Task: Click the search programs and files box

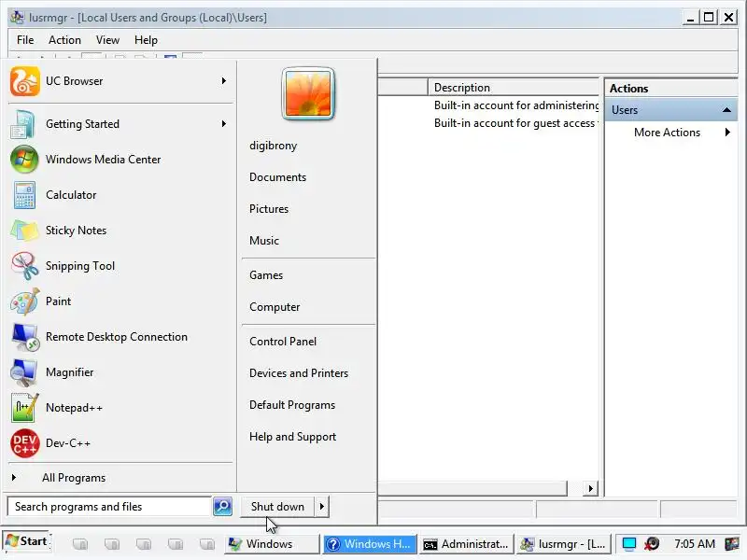Action: click(109, 507)
